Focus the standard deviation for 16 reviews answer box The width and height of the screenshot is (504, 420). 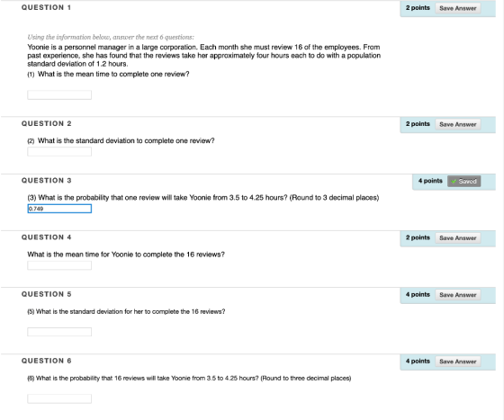59,332
